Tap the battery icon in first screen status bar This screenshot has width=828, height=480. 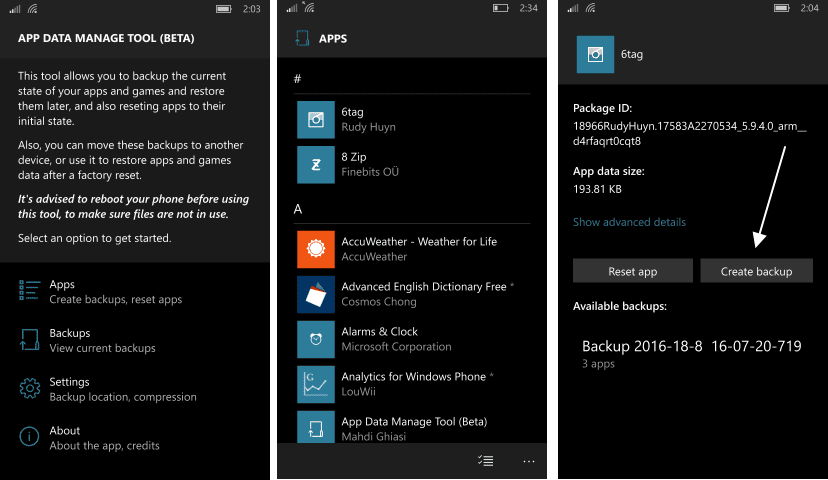223,9
